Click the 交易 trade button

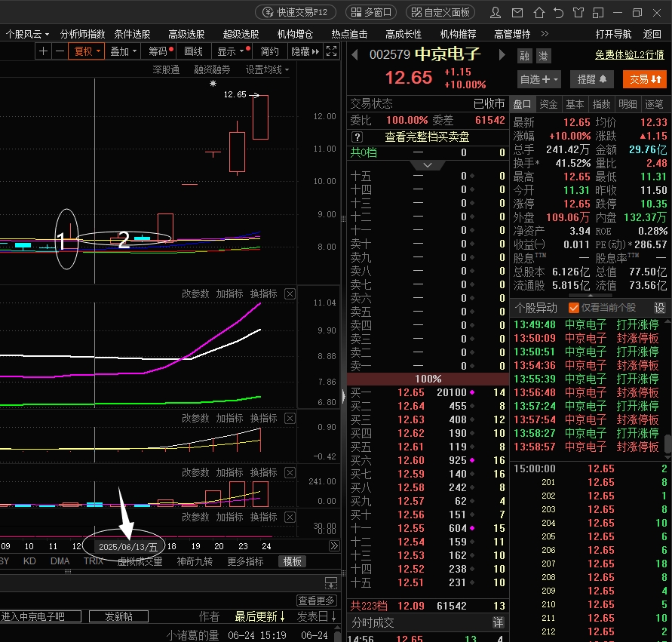click(645, 79)
